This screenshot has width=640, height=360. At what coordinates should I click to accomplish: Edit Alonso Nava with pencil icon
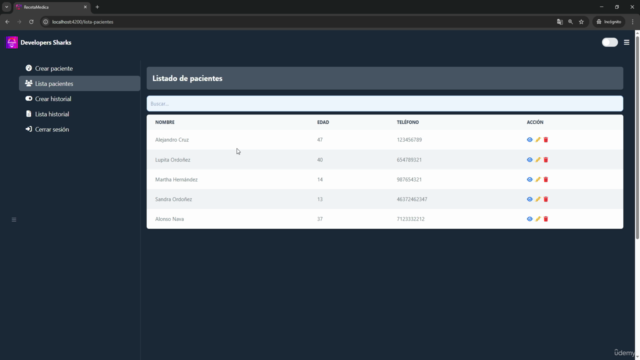coord(538,219)
